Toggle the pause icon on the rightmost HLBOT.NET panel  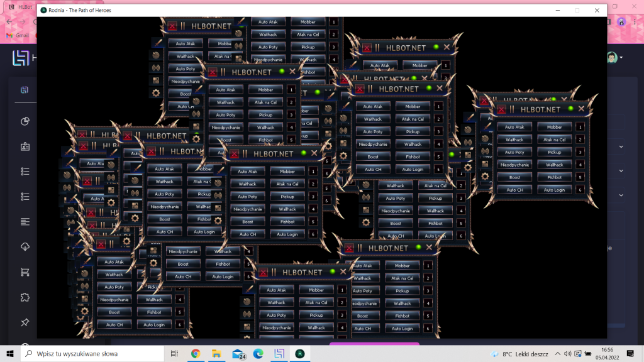point(512,109)
